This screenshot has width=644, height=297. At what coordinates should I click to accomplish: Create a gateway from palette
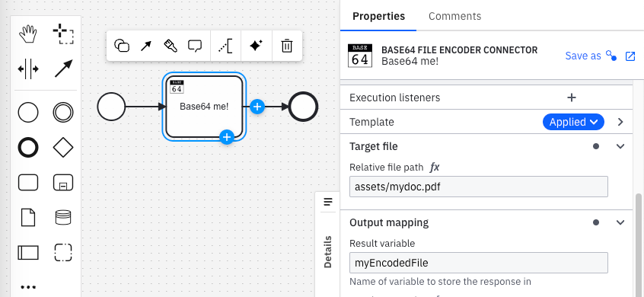(63, 148)
